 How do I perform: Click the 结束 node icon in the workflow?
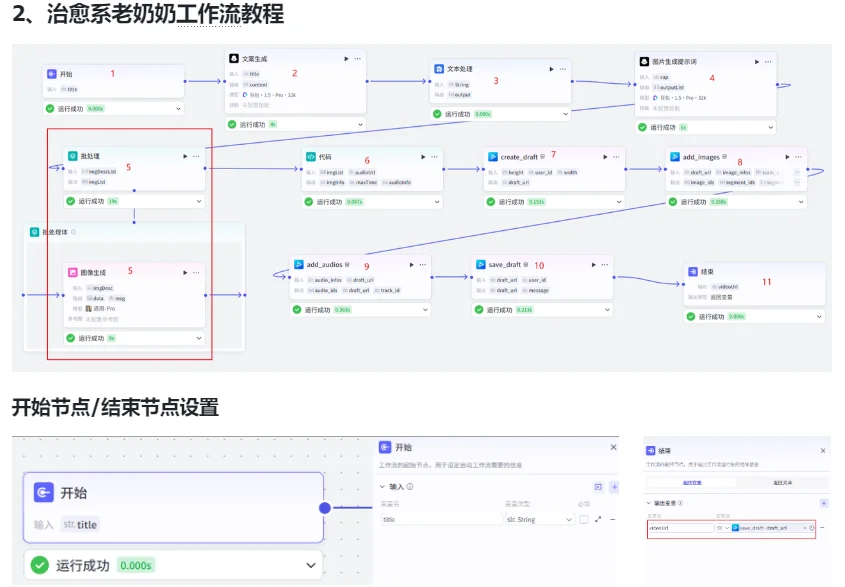[x=693, y=271]
